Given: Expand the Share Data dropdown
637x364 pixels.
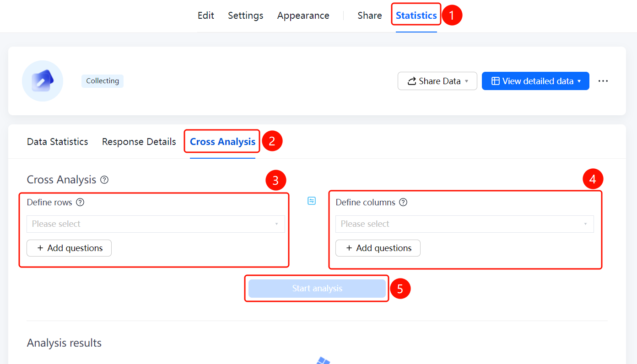Looking at the screenshot, I should [437, 81].
